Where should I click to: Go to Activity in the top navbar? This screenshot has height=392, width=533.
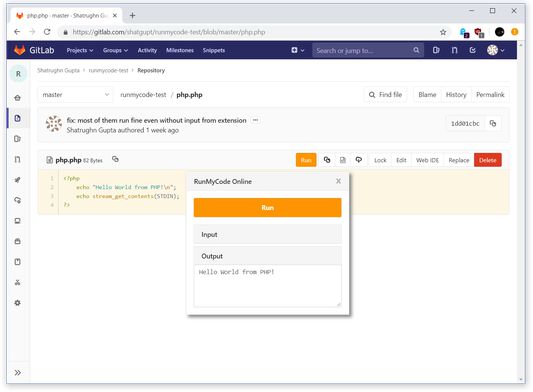coord(147,50)
